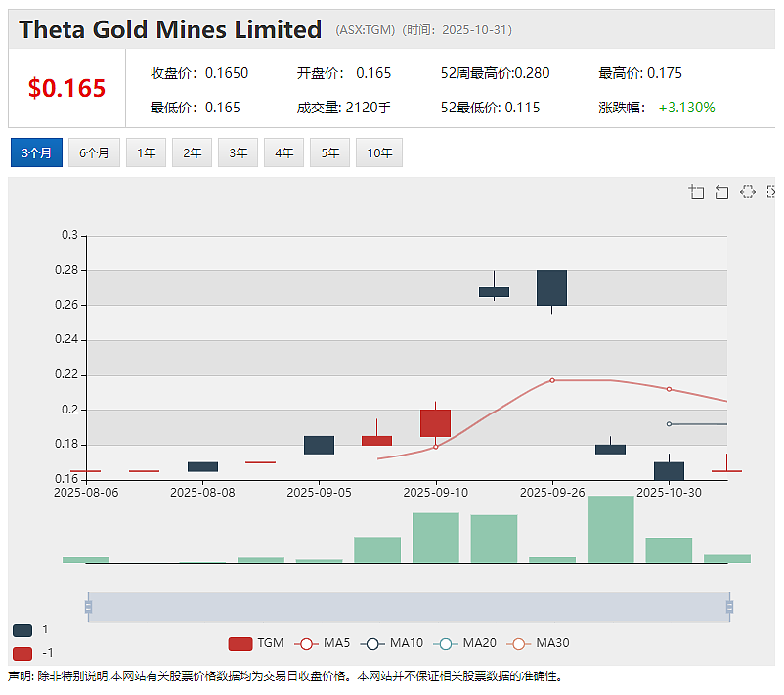Click the '2025-09-10' date axis label

point(435,493)
